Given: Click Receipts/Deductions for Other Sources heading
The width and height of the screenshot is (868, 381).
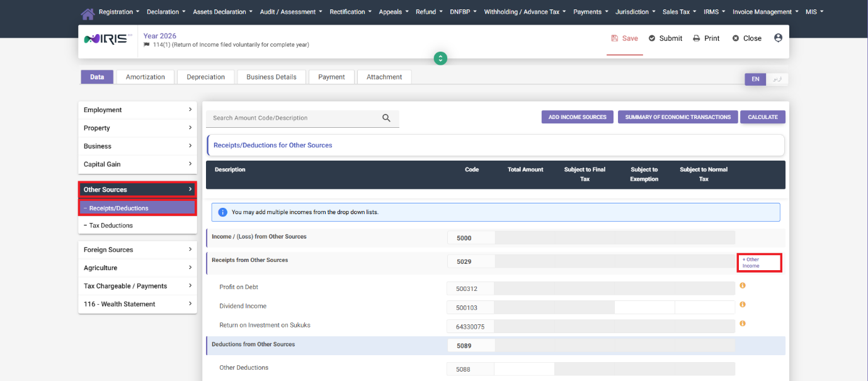Looking at the screenshot, I should pyautogui.click(x=273, y=145).
